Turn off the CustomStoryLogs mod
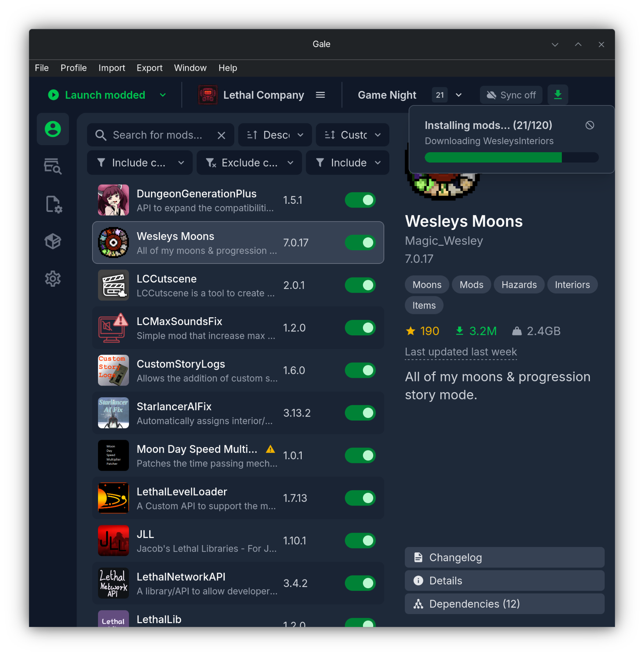Image resolution: width=644 pixels, height=656 pixels. click(x=360, y=370)
